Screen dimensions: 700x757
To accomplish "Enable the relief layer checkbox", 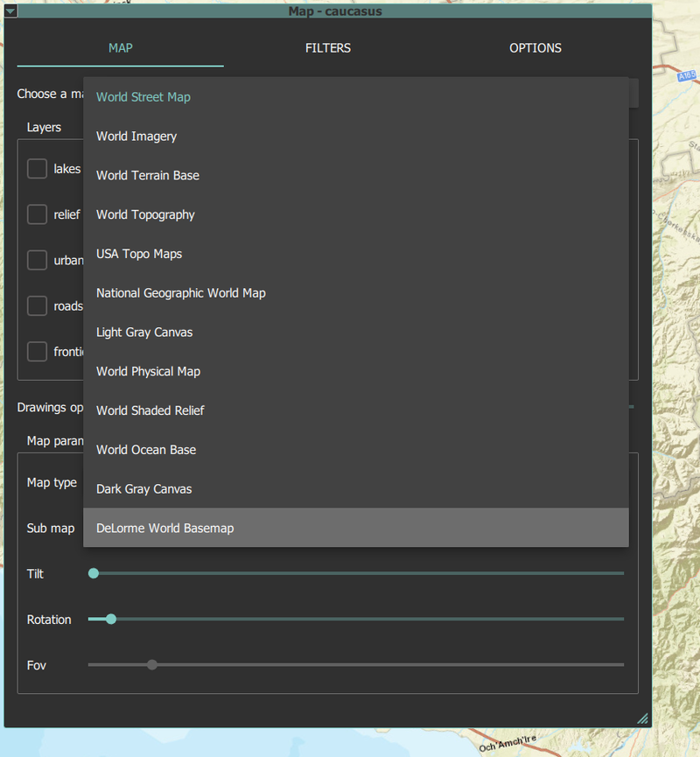I will pyautogui.click(x=37, y=214).
